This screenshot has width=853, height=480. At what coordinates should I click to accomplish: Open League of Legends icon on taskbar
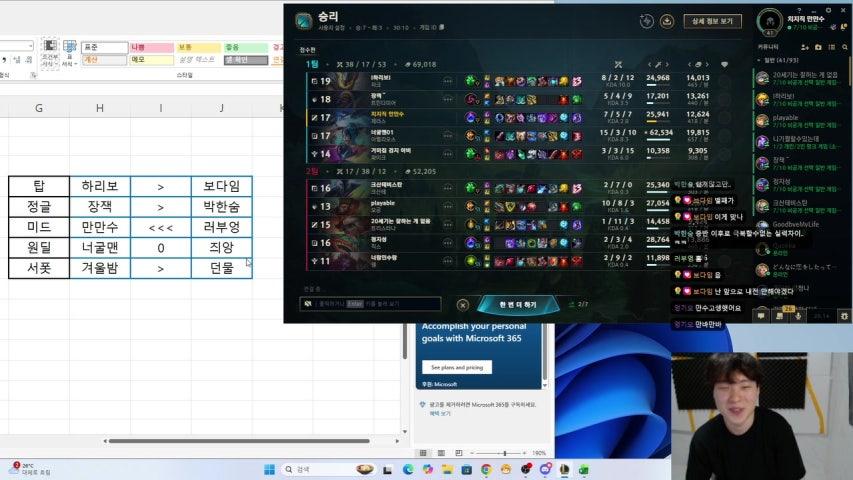tap(564, 469)
